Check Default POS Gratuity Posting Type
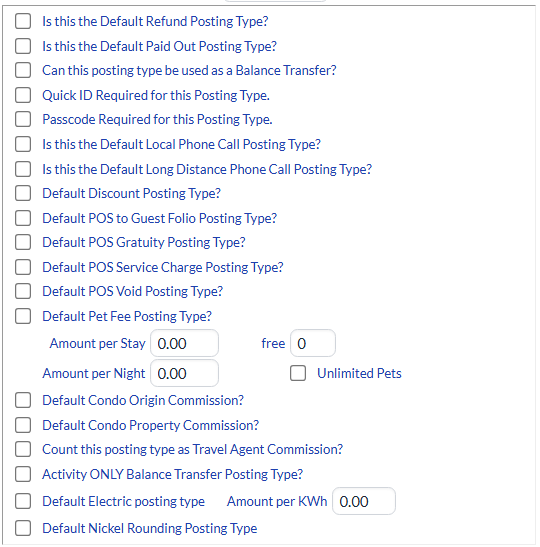 (23, 242)
